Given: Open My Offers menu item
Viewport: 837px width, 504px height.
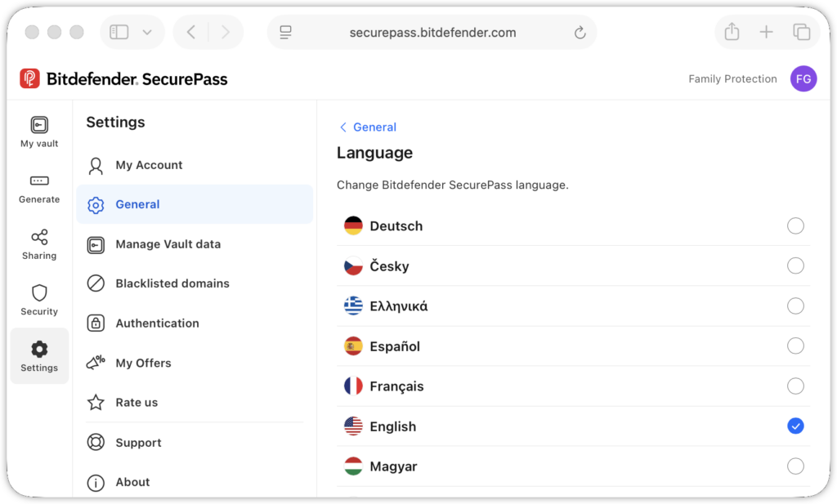Looking at the screenshot, I should (x=195, y=363).
